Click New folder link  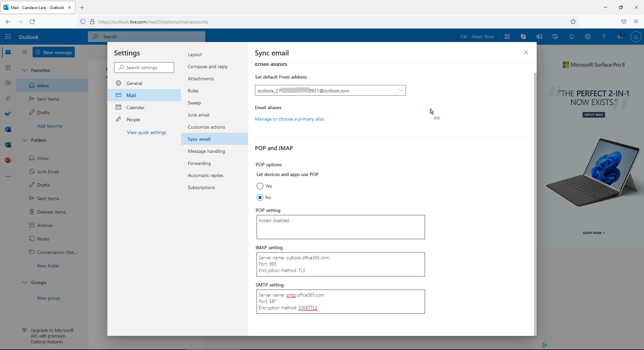(48, 266)
